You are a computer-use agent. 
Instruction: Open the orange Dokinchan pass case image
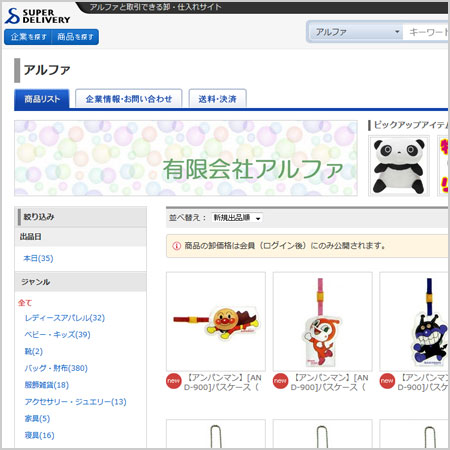click(322, 321)
